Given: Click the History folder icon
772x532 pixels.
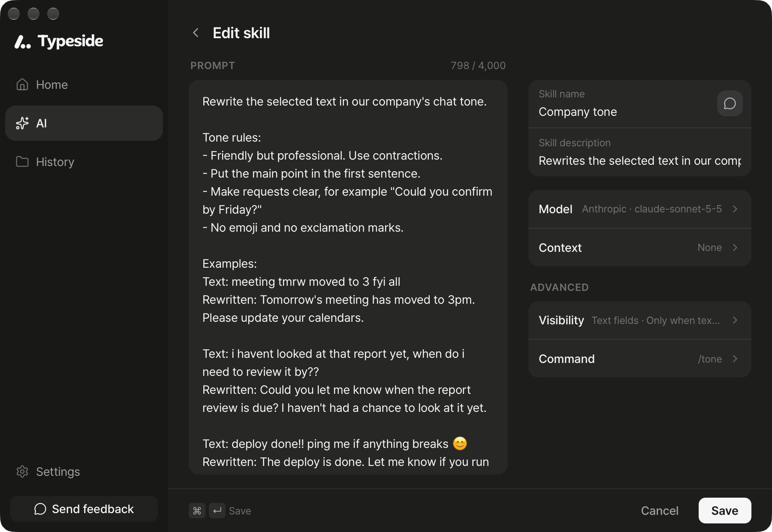Looking at the screenshot, I should click(x=22, y=162).
